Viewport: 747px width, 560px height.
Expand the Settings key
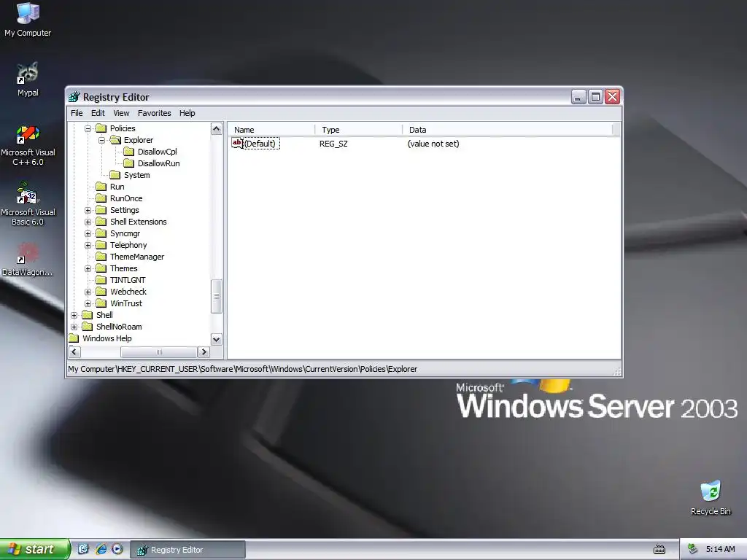point(88,210)
